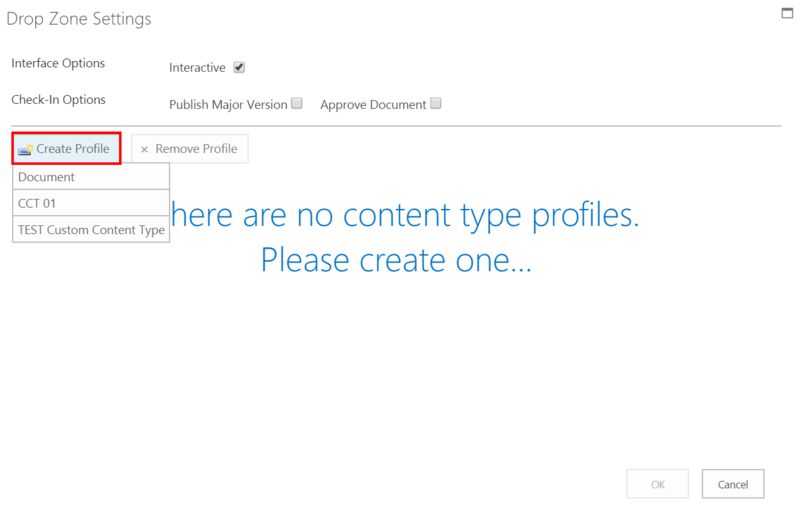Click the Create Profile folder icon
800x506 pixels.
(25, 149)
